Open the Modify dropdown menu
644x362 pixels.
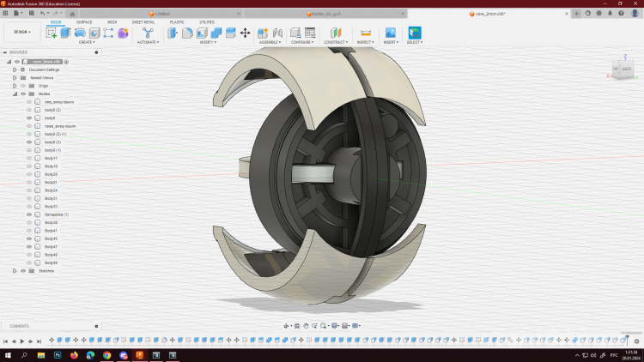[207, 42]
